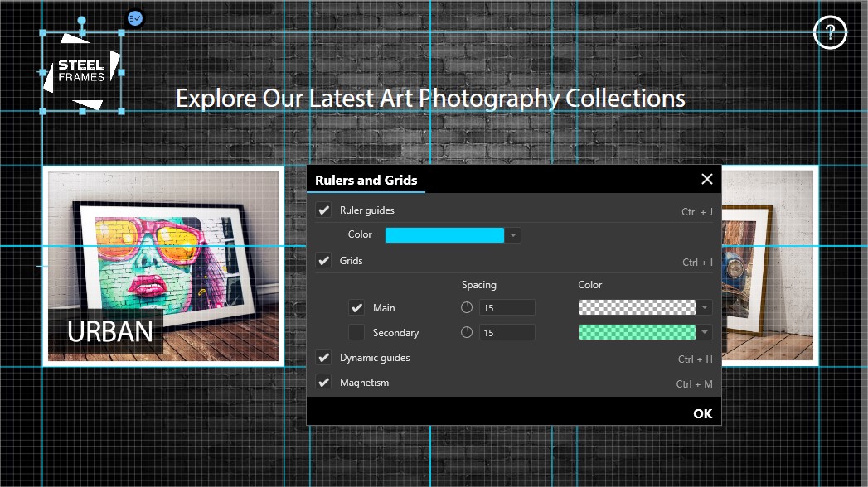The width and height of the screenshot is (868, 487).
Task: Click the Secondary spacing circular dial icon
Action: (467, 332)
